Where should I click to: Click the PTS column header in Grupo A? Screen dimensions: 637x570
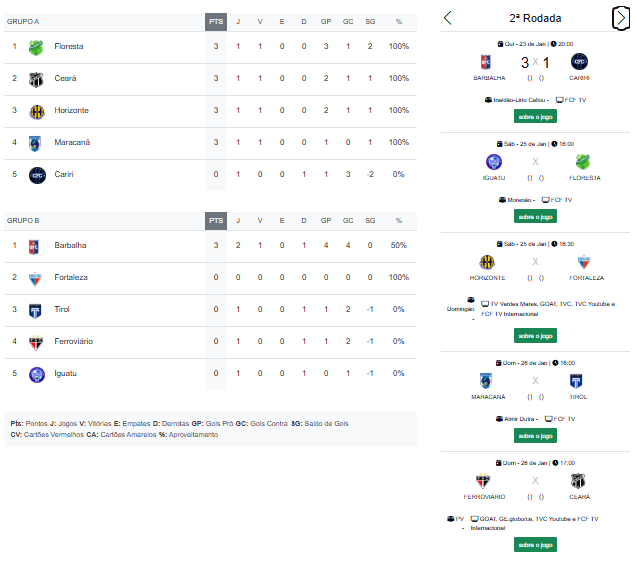[x=216, y=22]
